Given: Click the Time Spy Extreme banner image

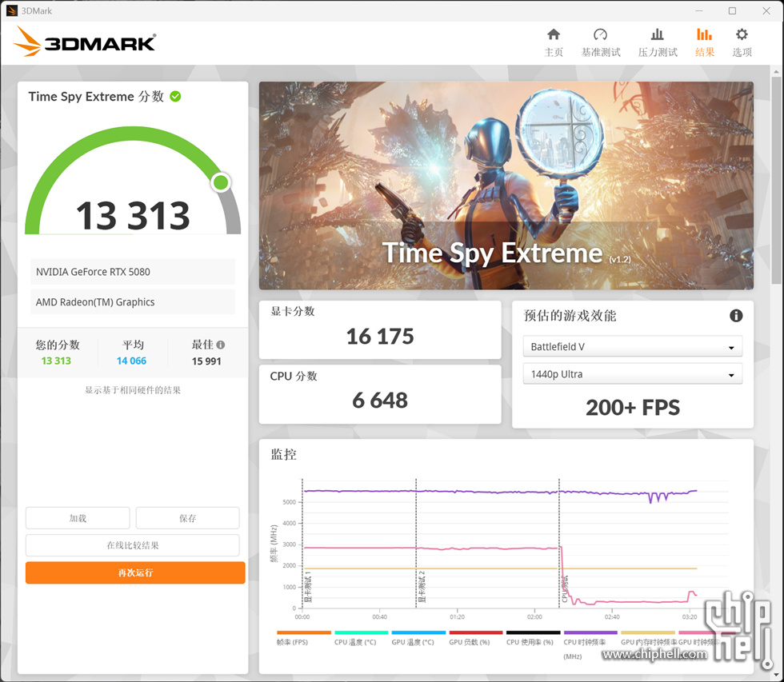Looking at the screenshot, I should [x=506, y=185].
